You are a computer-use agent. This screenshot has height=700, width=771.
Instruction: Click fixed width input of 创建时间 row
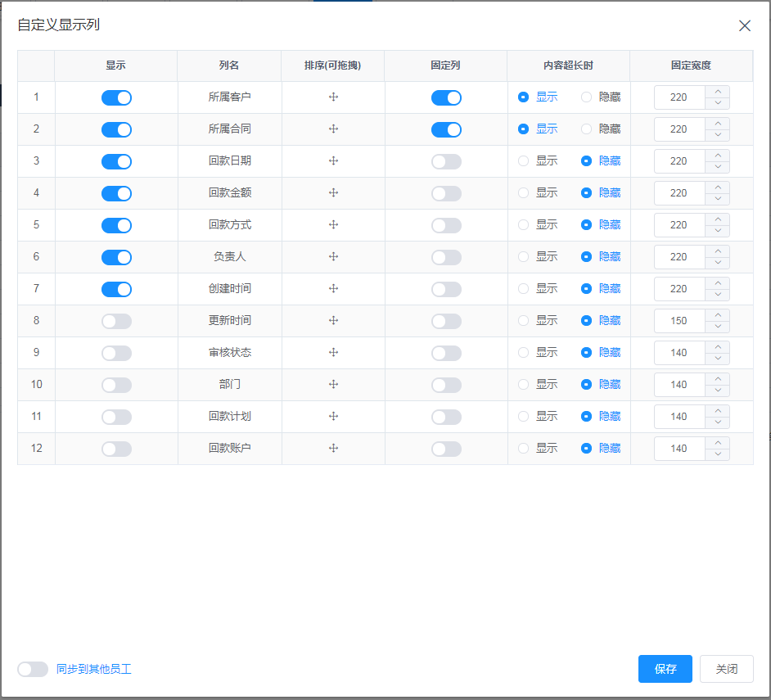(679, 289)
